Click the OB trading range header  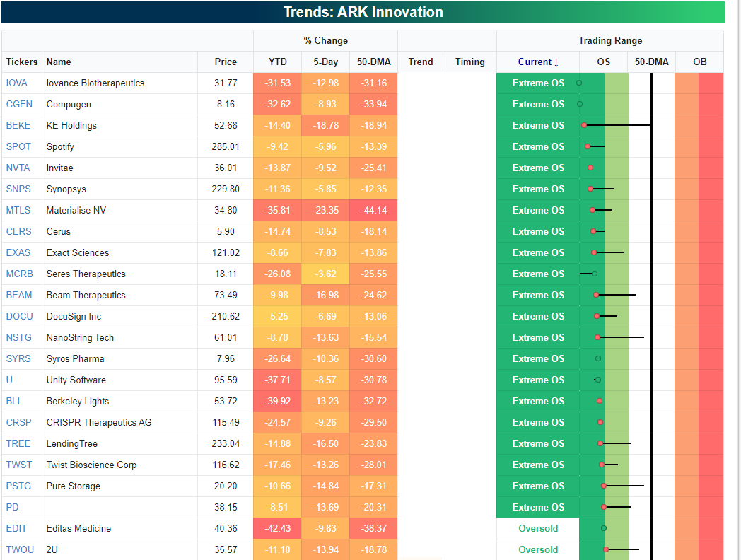point(699,62)
